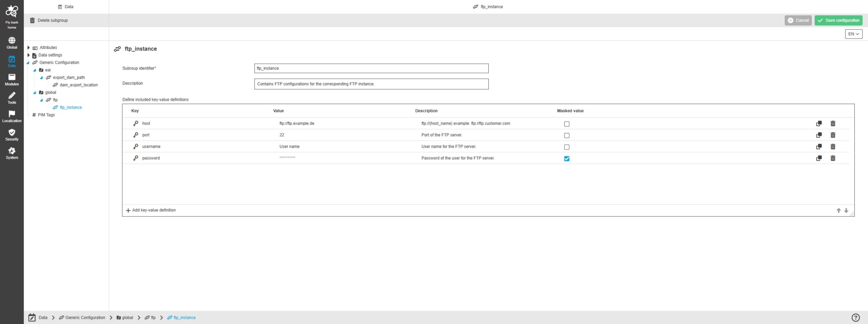This screenshot has height=324, width=868.
Task: Select dam_export_location in the tree
Action: 78,85
